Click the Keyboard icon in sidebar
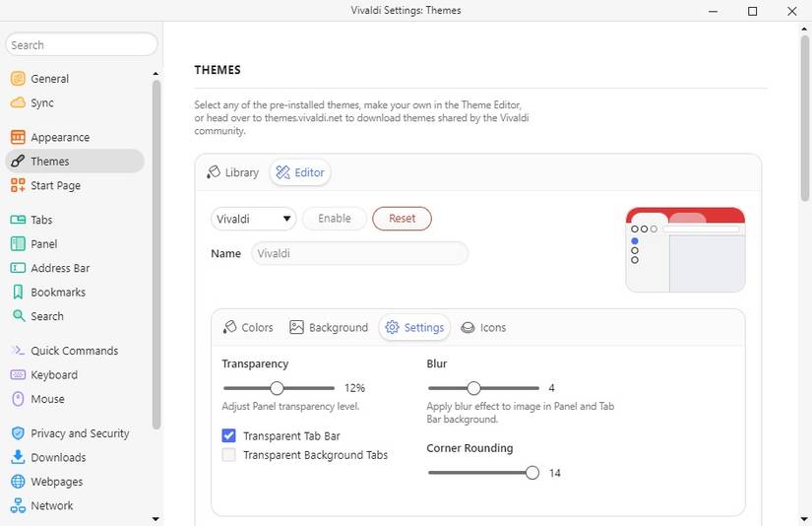This screenshot has width=812, height=526. [18, 374]
